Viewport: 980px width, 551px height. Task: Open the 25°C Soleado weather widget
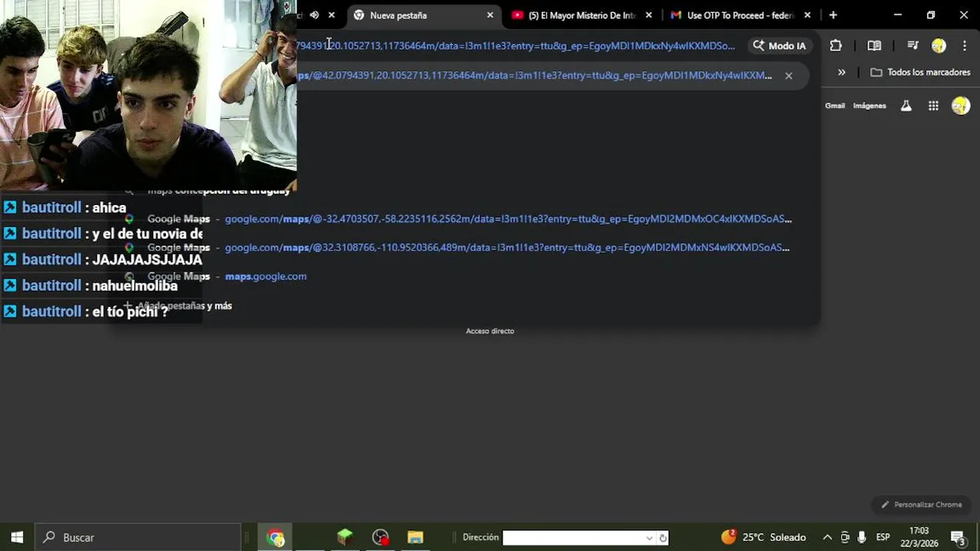tap(763, 537)
